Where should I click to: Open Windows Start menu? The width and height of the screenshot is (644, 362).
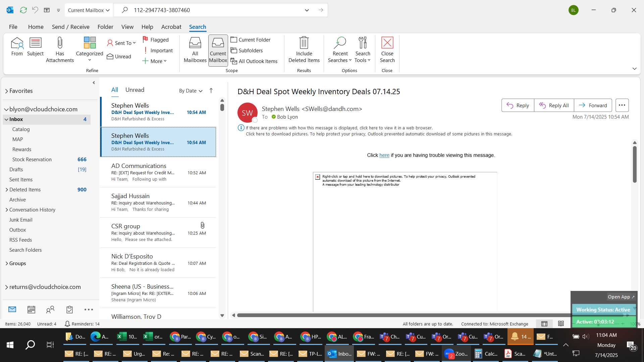tap(10, 345)
